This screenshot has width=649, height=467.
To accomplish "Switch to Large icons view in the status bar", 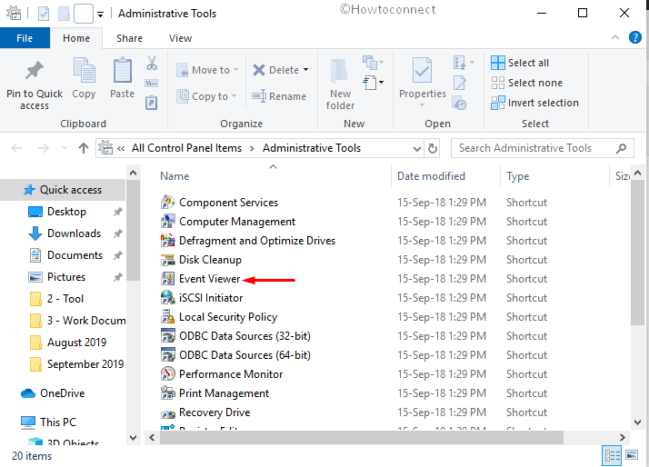I will pyautogui.click(x=631, y=455).
